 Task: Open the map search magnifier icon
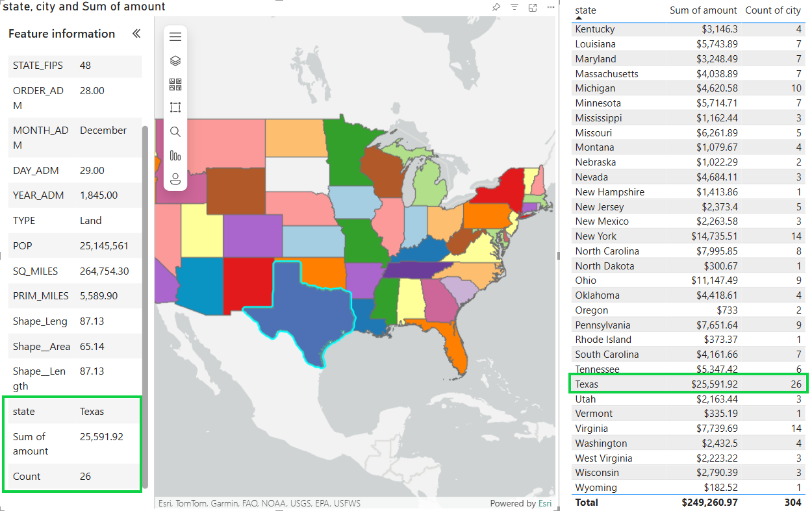175,131
